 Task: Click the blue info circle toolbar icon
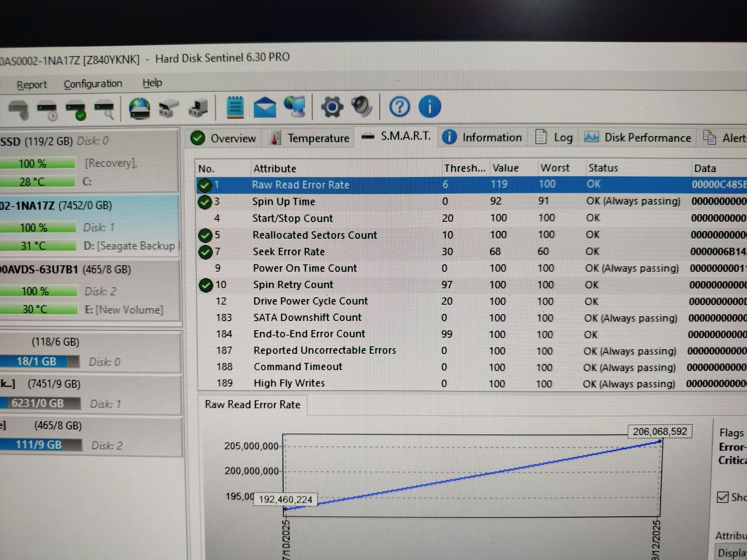pyautogui.click(x=430, y=107)
